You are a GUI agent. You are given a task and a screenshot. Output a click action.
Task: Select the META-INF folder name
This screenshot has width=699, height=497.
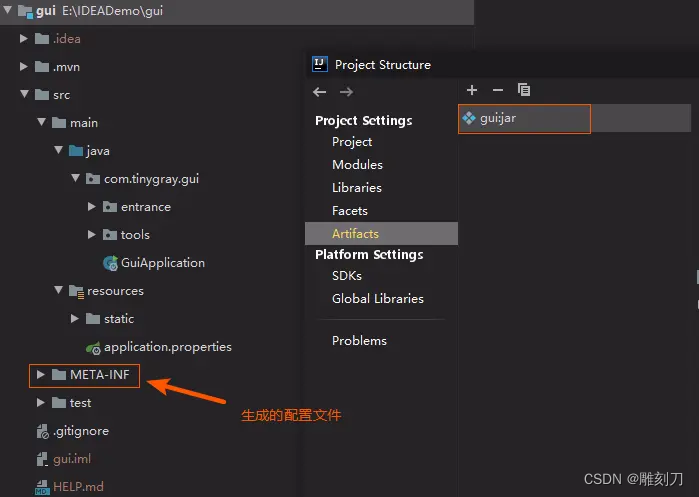[100, 375]
